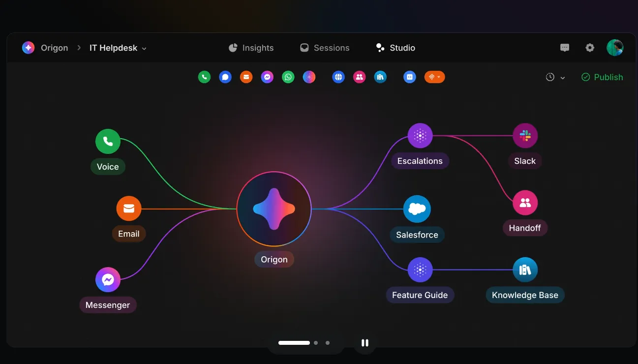This screenshot has width=638, height=364.
Task: Click the central Origon agent node
Action: (274, 209)
